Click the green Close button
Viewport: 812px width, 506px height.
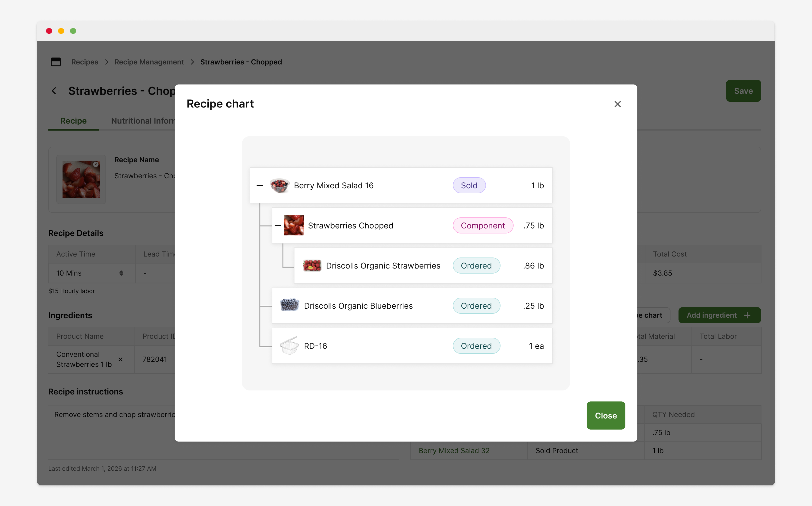pyautogui.click(x=606, y=415)
